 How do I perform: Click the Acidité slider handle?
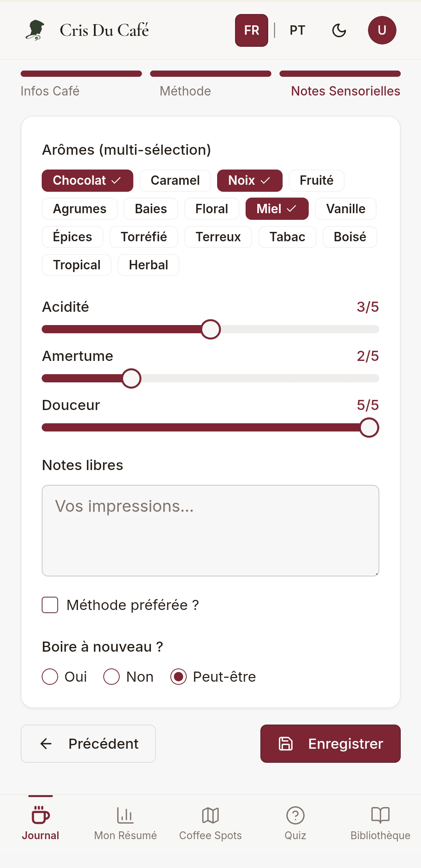point(211,329)
